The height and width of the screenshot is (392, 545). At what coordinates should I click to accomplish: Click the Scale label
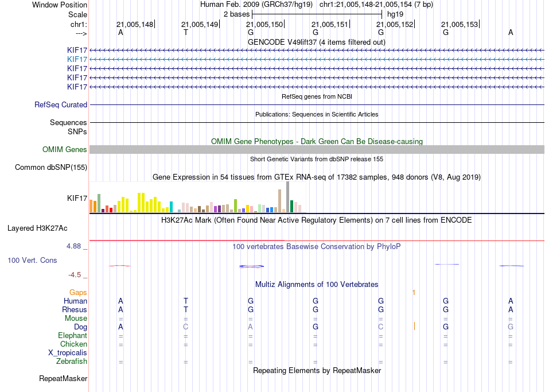pos(77,14)
